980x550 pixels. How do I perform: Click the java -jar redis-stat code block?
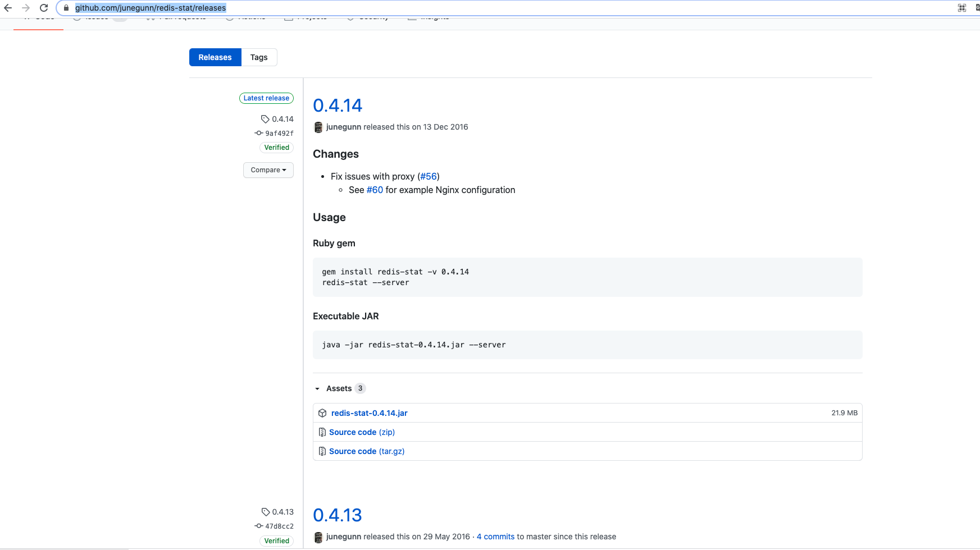click(x=587, y=345)
